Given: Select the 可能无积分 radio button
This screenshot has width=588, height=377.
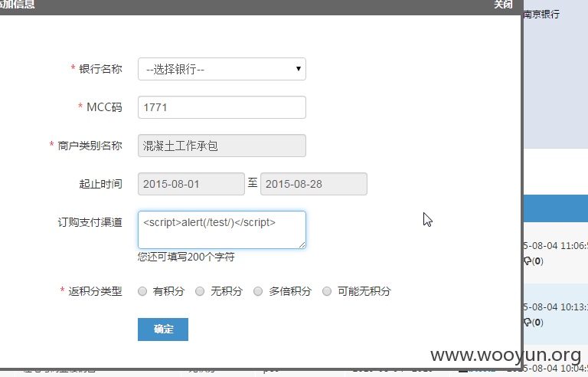Looking at the screenshot, I should [327, 291].
